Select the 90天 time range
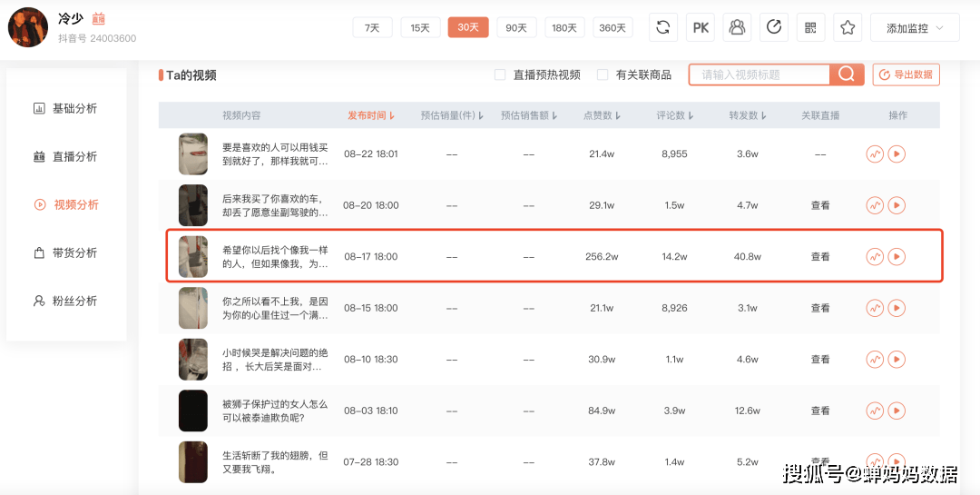 516,27
